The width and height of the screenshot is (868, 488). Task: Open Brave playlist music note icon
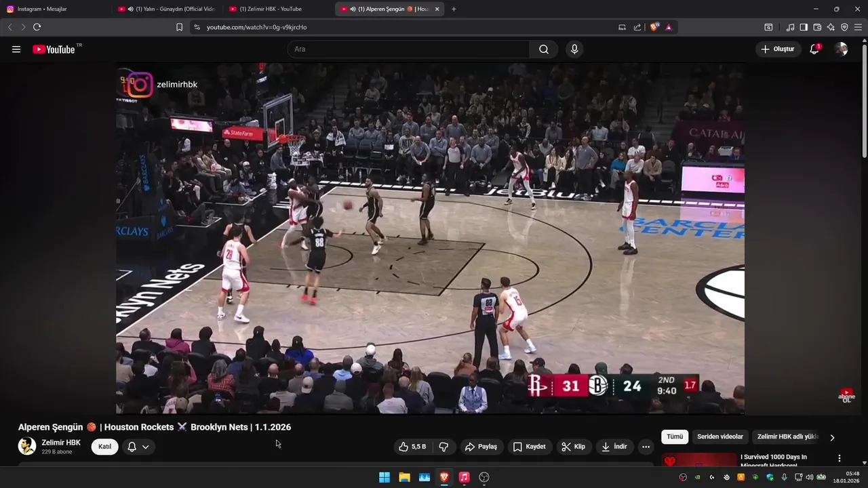point(790,27)
